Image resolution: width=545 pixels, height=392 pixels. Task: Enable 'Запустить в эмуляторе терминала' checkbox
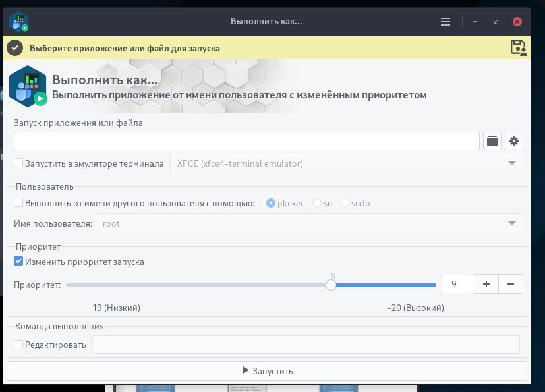(x=18, y=163)
